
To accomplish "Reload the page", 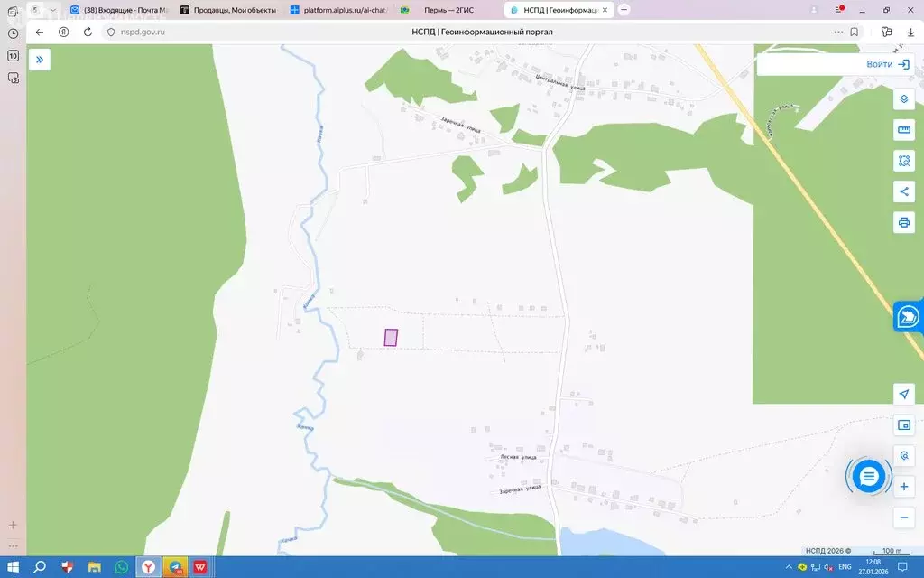I will [x=88, y=32].
